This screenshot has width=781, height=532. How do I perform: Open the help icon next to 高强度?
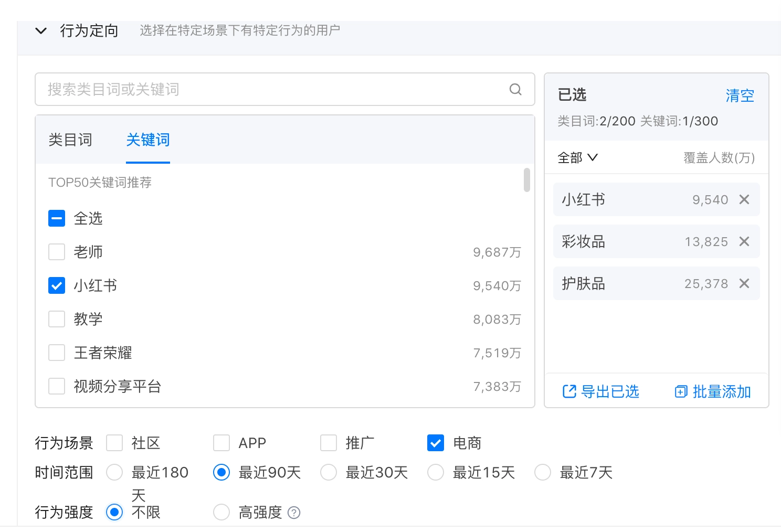(294, 513)
